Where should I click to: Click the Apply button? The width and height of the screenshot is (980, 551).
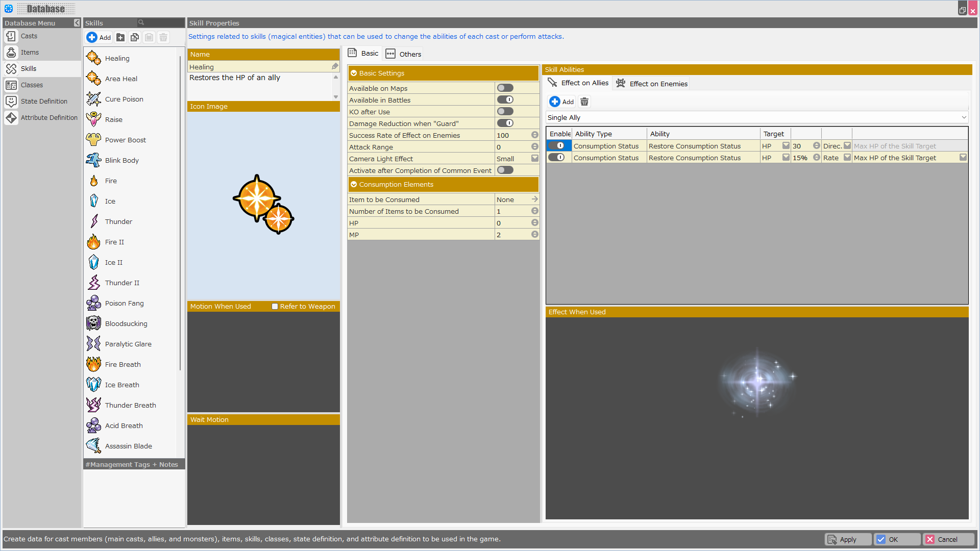pyautogui.click(x=847, y=539)
